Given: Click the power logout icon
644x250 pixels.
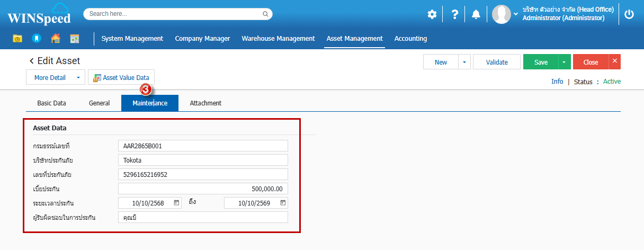Looking at the screenshot, I should coord(629,14).
